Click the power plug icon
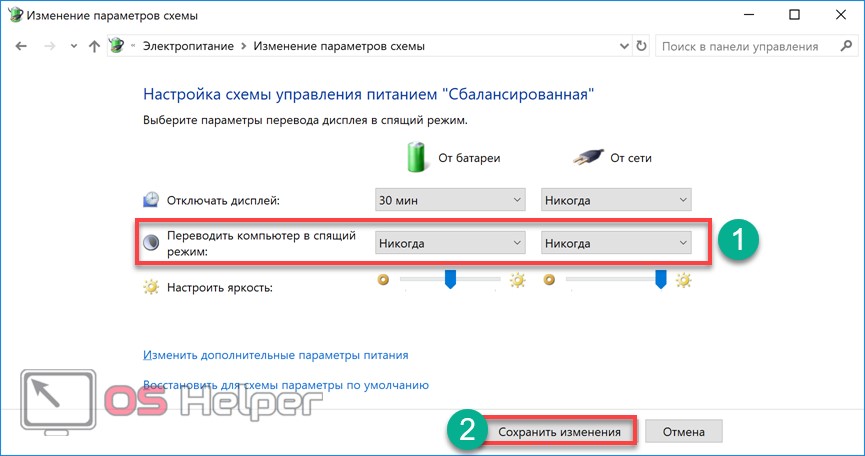 586,158
